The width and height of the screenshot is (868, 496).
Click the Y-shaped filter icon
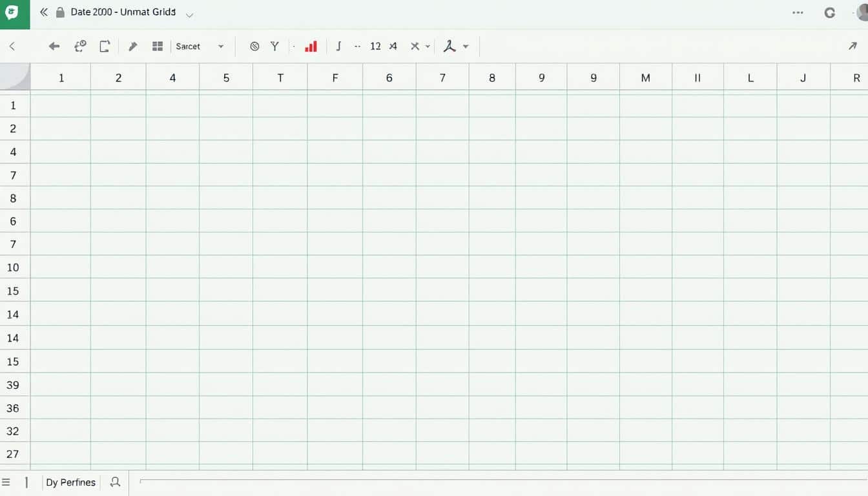click(x=274, y=46)
